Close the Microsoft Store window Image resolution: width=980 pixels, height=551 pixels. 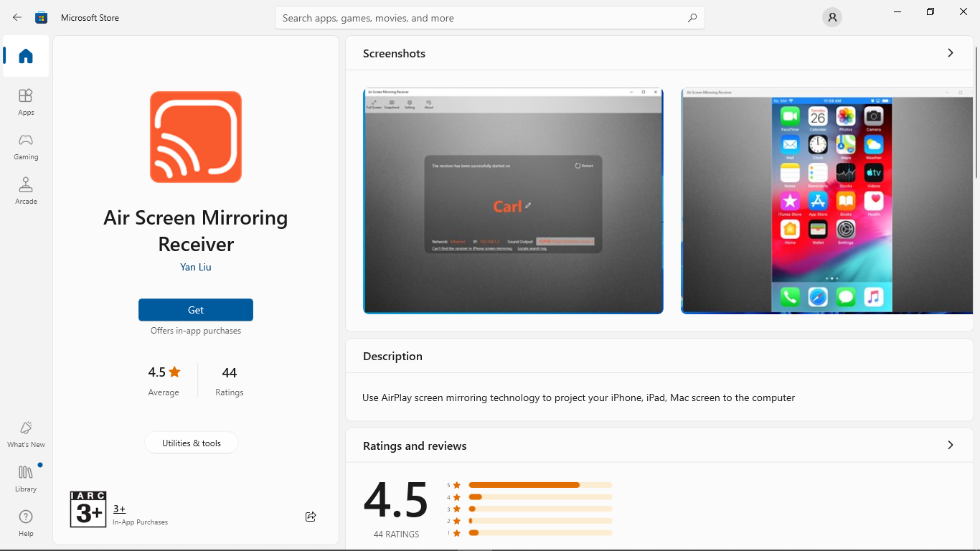click(963, 11)
